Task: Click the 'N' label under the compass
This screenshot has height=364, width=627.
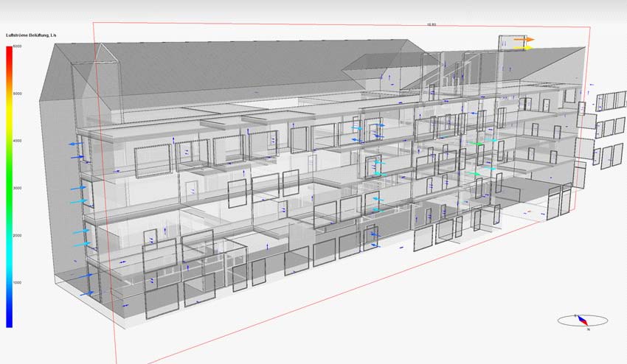Action: point(588,329)
